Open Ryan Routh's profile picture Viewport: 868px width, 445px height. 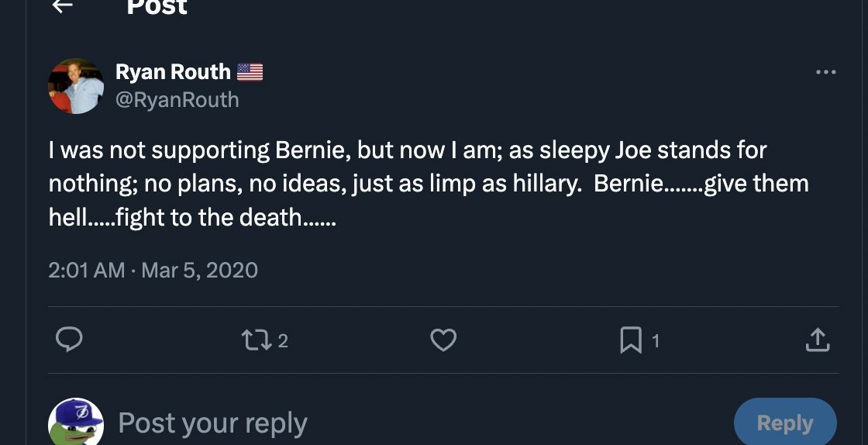(x=76, y=86)
